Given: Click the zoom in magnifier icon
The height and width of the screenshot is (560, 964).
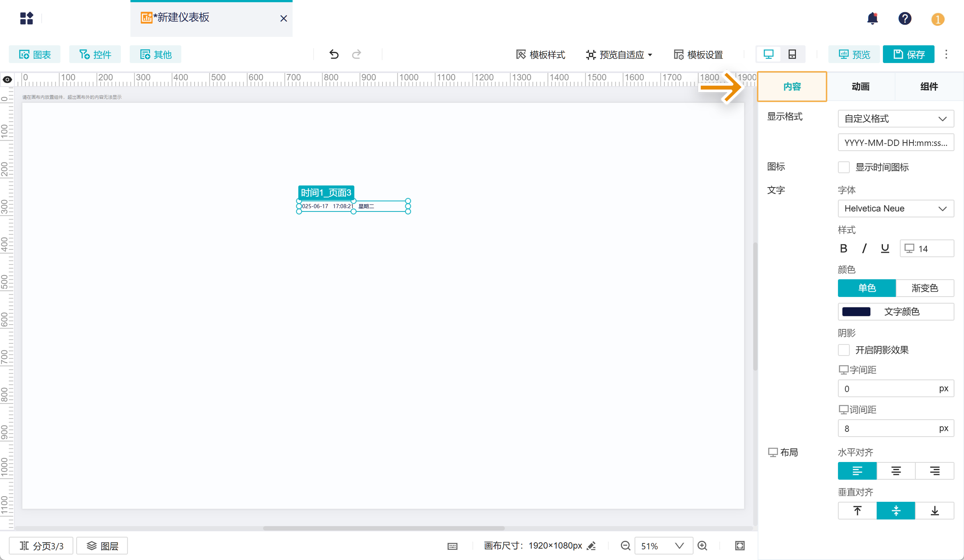Looking at the screenshot, I should 702,546.
